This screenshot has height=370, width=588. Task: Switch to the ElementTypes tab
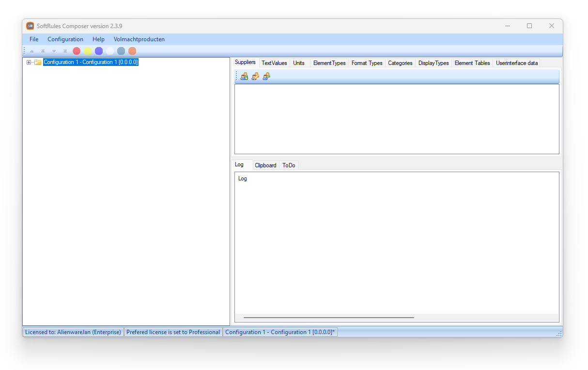pyautogui.click(x=329, y=63)
